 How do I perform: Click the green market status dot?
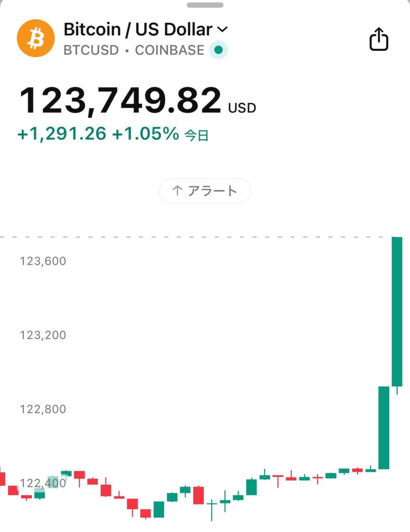[219, 50]
